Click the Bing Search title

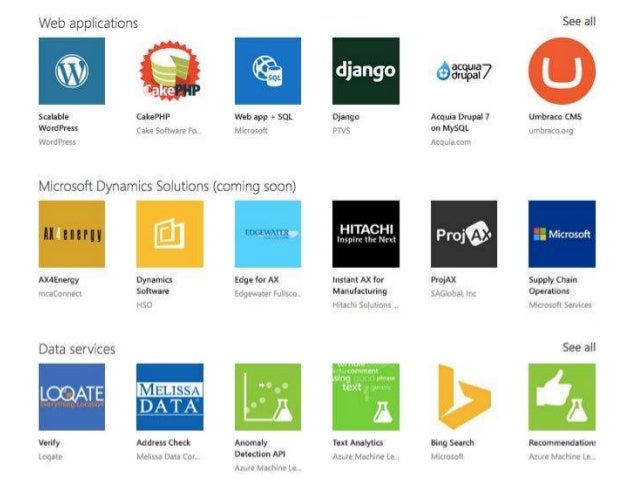point(452,442)
